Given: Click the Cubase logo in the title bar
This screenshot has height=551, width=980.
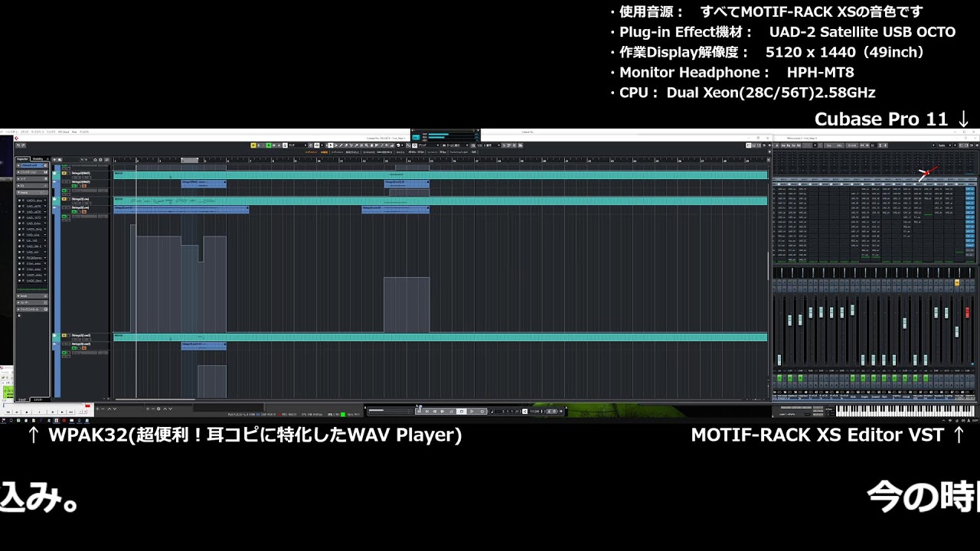Looking at the screenshot, I should point(16,139).
